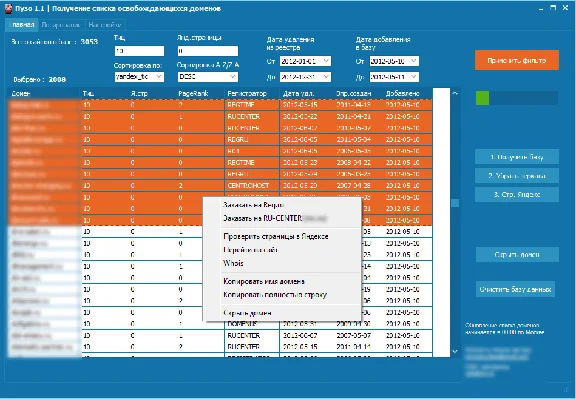Switch to the Главная tab
The image size is (576, 399).
point(22,25)
